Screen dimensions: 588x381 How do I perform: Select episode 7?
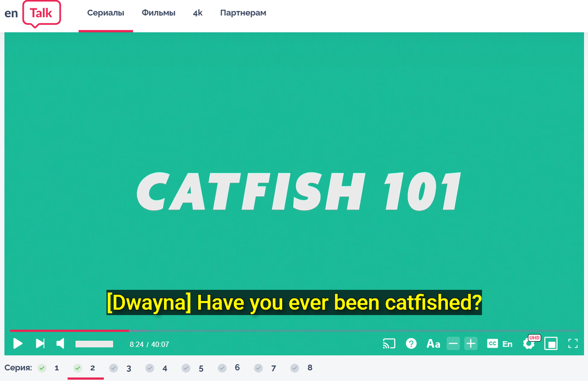tap(273, 368)
